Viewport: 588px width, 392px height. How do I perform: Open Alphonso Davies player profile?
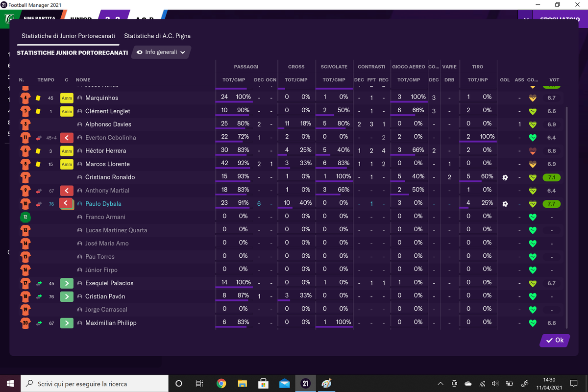coord(108,124)
